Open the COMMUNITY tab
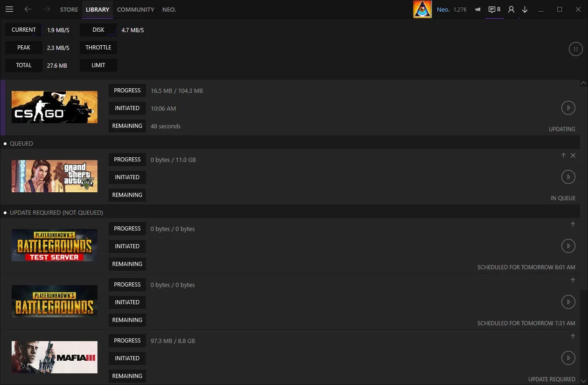Screen dimensions: 588x385 (135, 9)
